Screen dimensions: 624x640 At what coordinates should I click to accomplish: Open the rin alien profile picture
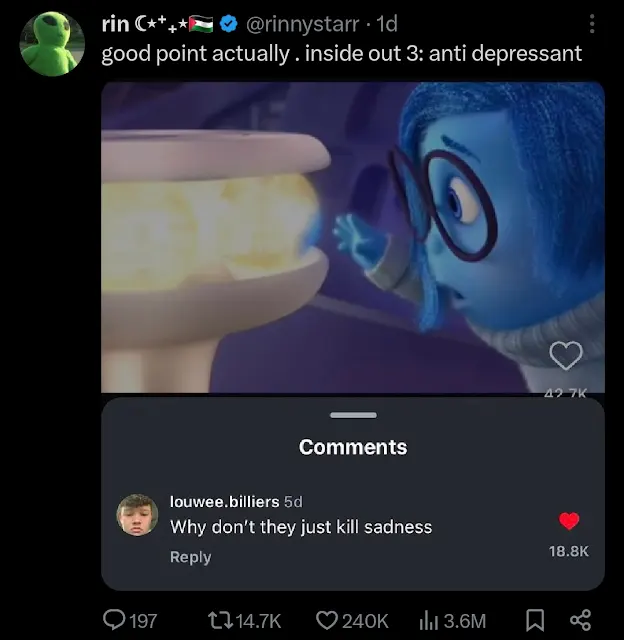click(x=52, y=44)
